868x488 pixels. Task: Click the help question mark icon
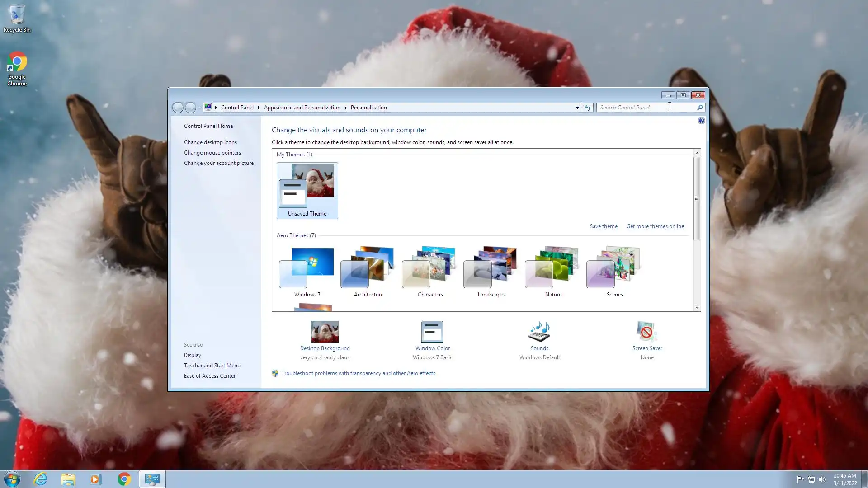click(x=701, y=121)
